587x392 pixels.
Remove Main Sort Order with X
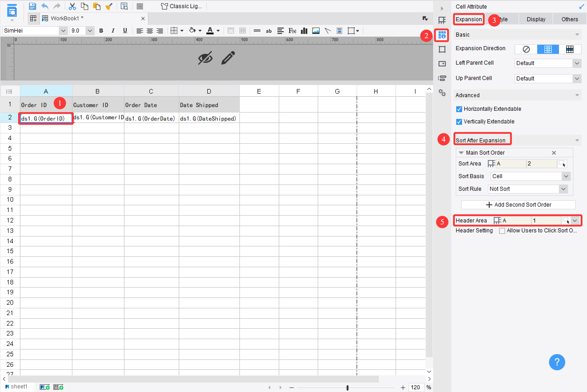pos(554,153)
